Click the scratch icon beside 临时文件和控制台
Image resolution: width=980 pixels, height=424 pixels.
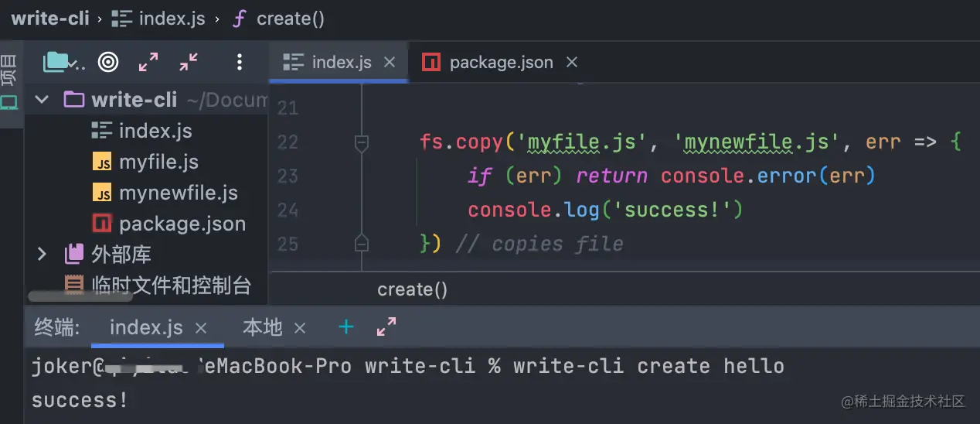point(73,286)
